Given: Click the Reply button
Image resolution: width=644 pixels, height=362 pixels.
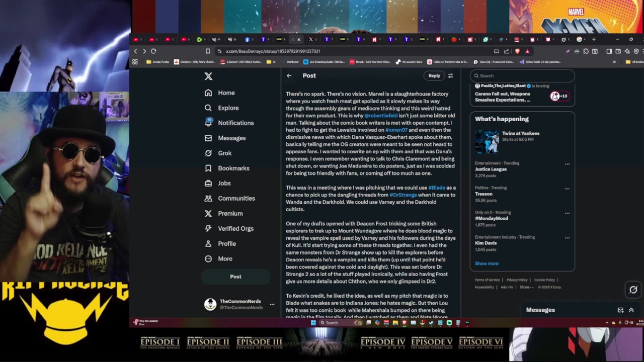Looking at the screenshot, I should [x=434, y=75].
